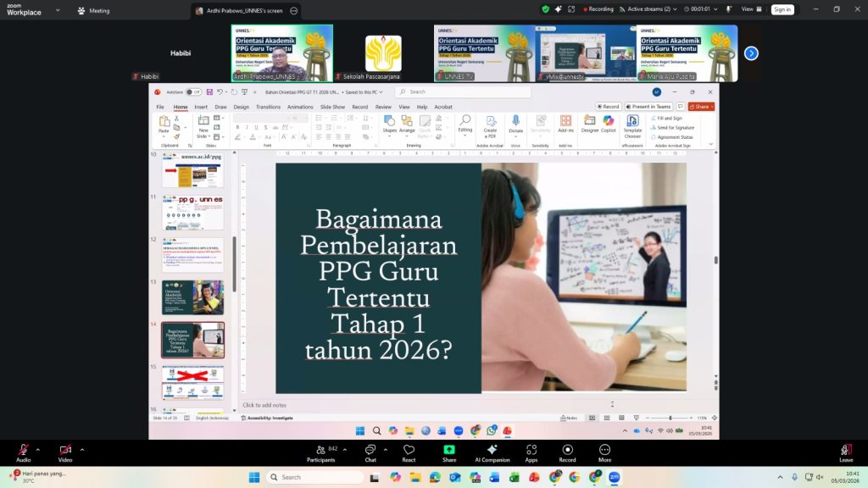This screenshot has height=488, width=868.
Task: Show next video thumbnails with right arrow
Action: tap(751, 53)
